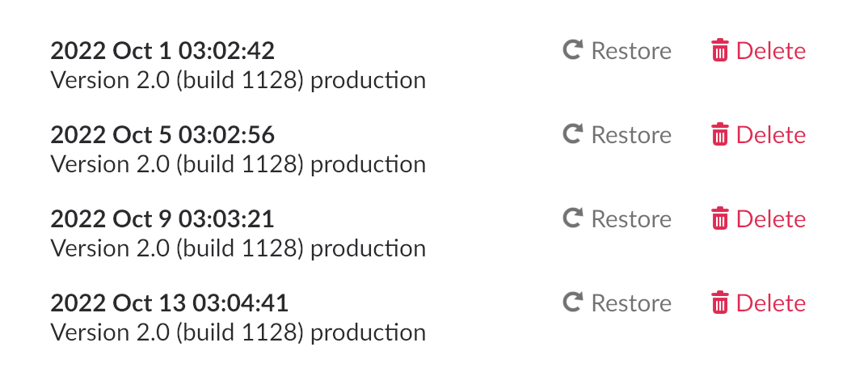Click the trash icon for Oct 5 backup
868x385 pixels.
(719, 135)
